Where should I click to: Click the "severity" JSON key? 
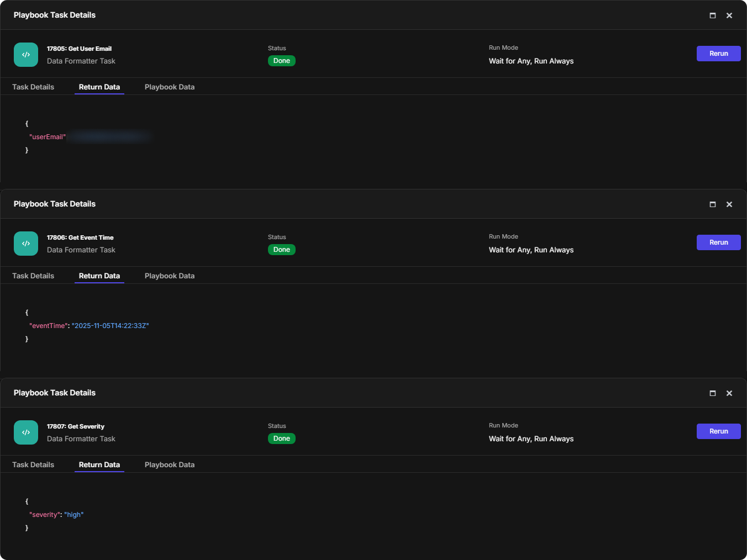[45, 515]
